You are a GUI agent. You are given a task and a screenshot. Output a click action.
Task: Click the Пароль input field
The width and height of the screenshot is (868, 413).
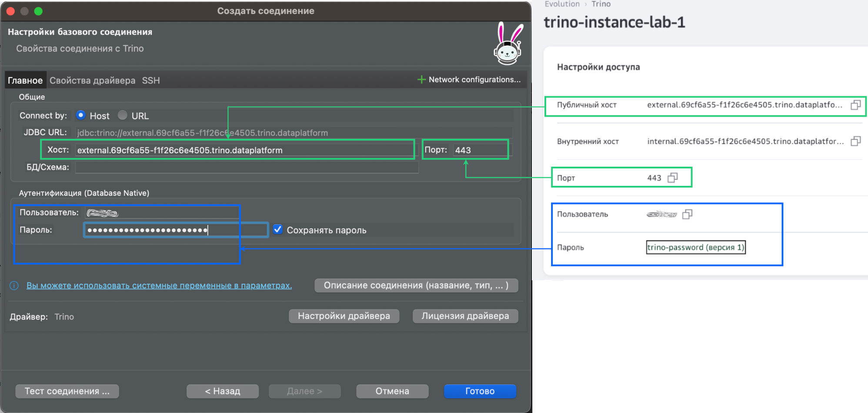176,230
